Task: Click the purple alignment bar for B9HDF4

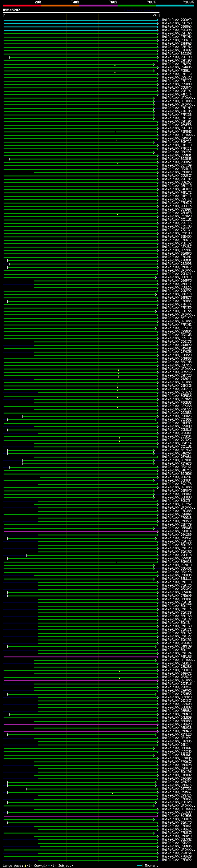Action: coord(81,531)
